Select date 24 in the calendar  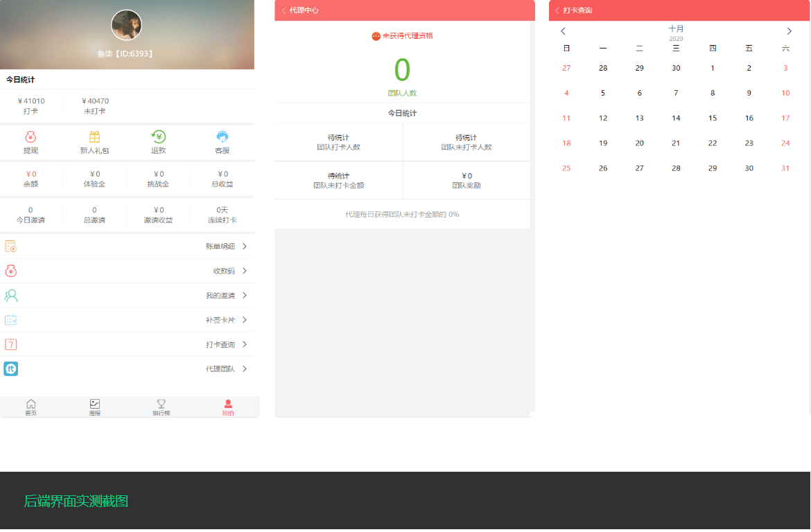pyautogui.click(x=785, y=143)
